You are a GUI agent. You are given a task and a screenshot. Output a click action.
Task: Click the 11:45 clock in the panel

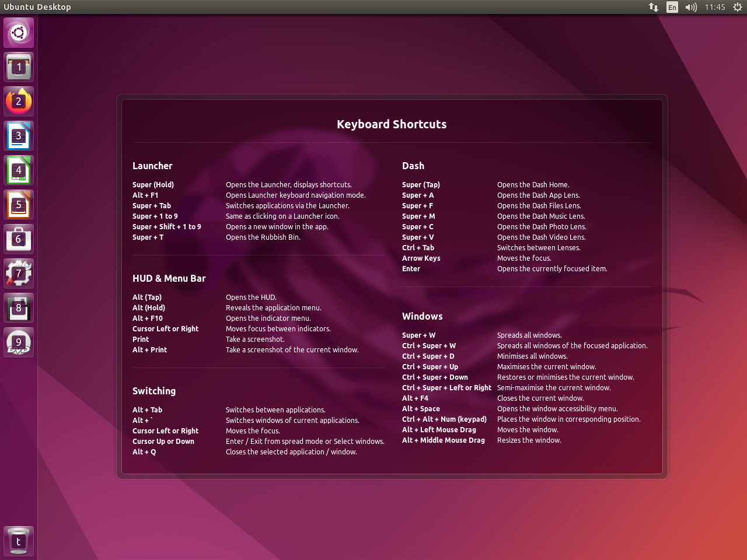point(715,7)
